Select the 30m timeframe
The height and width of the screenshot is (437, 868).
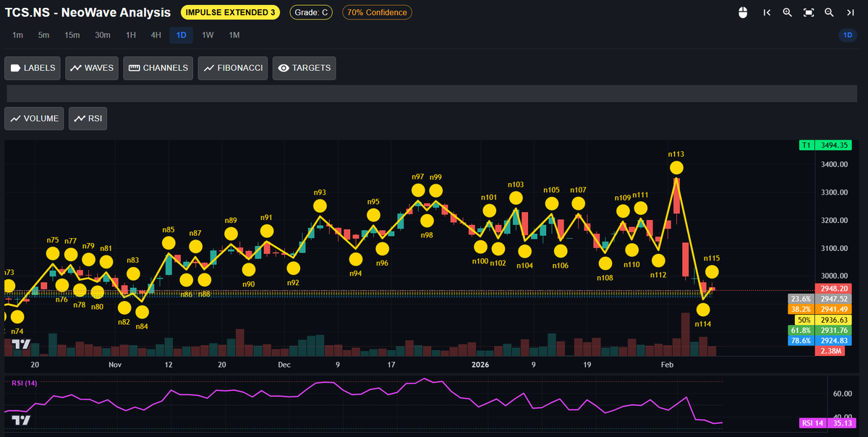(x=103, y=35)
